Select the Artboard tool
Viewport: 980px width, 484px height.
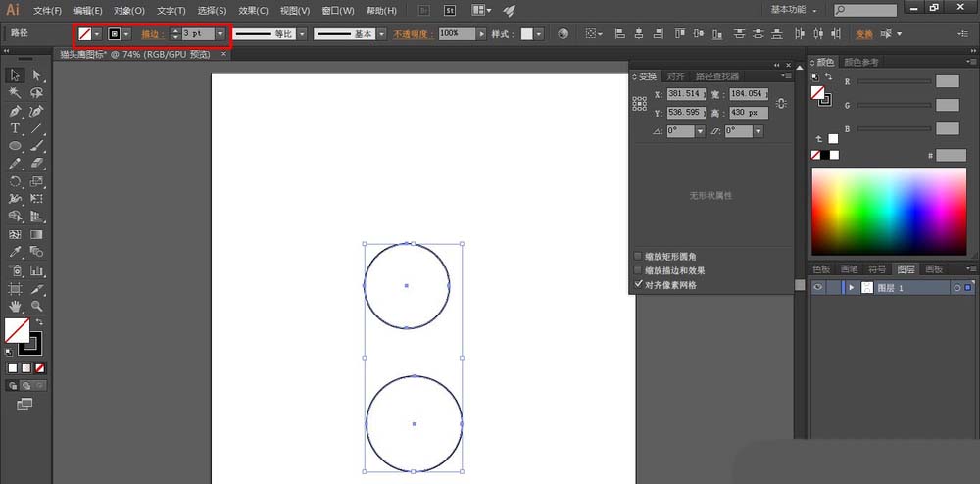[x=16, y=288]
